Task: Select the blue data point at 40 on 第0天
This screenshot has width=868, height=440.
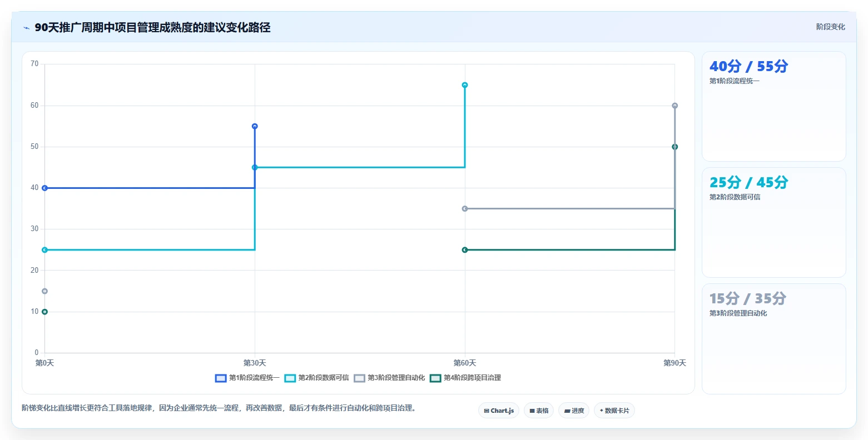Action: click(x=44, y=188)
